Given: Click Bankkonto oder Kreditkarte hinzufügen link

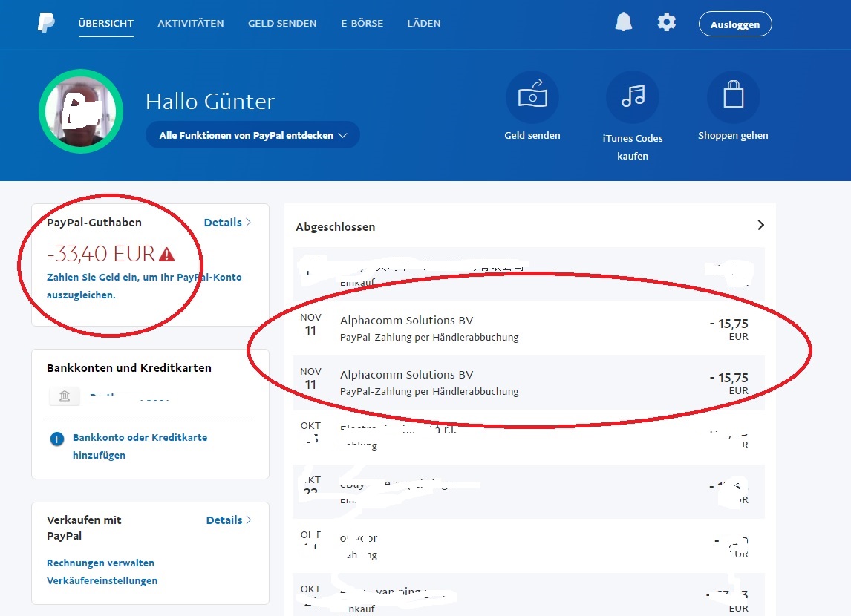Looking at the screenshot, I should pyautogui.click(x=140, y=446).
